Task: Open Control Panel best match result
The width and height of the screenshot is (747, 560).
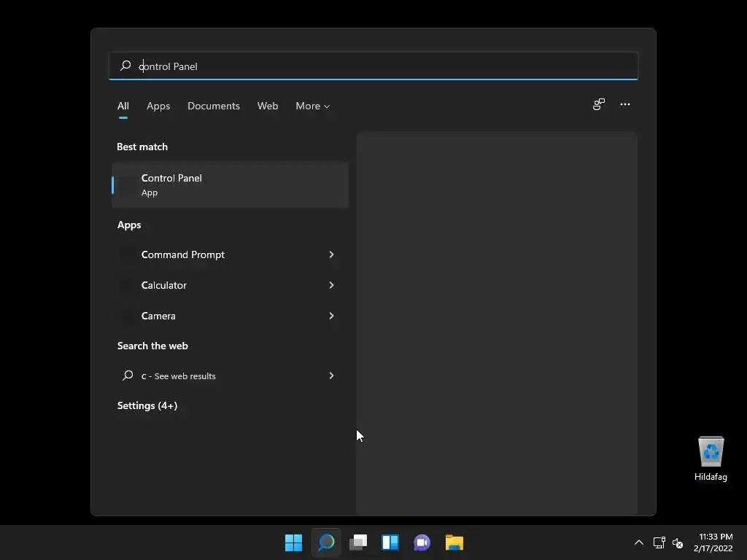Action: 230,184
